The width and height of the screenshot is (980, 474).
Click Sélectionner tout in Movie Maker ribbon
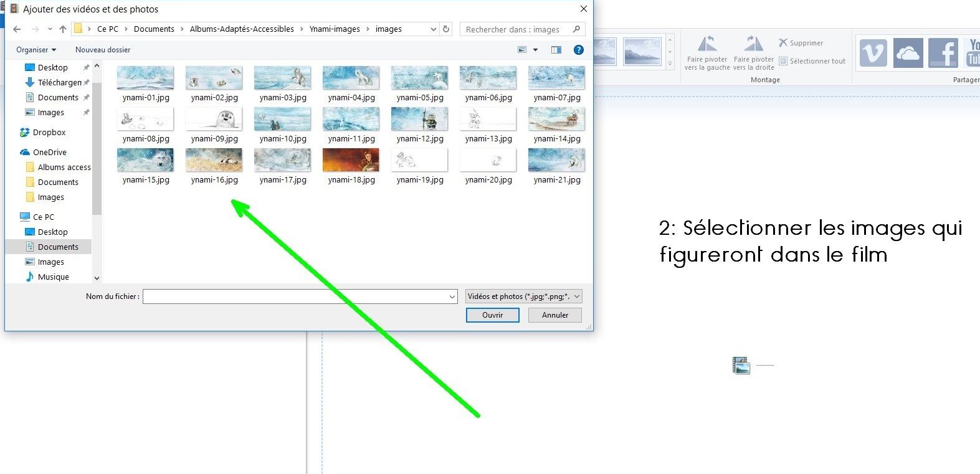(x=812, y=61)
